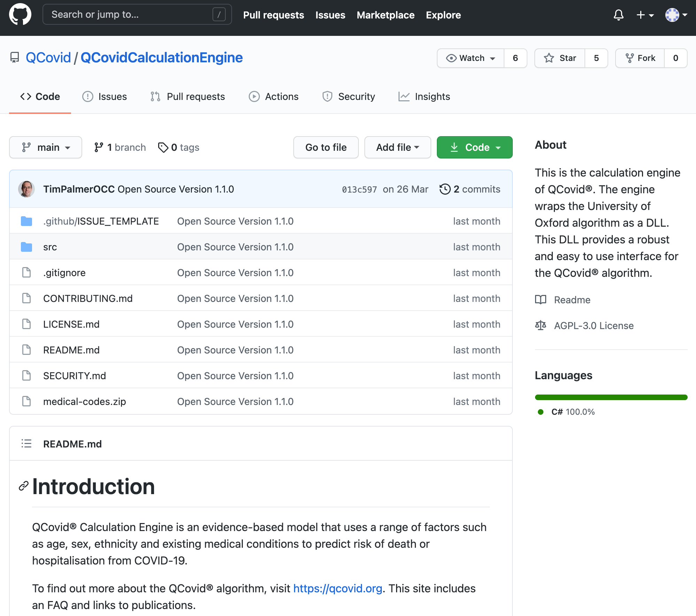Viewport: 696px width, 616px height.
Task: Expand the Watch dropdown
Action: [x=471, y=58]
